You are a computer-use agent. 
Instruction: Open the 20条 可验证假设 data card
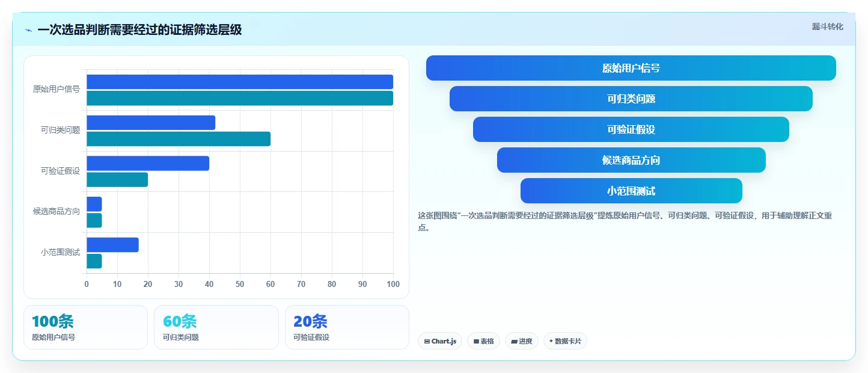pyautogui.click(x=347, y=327)
